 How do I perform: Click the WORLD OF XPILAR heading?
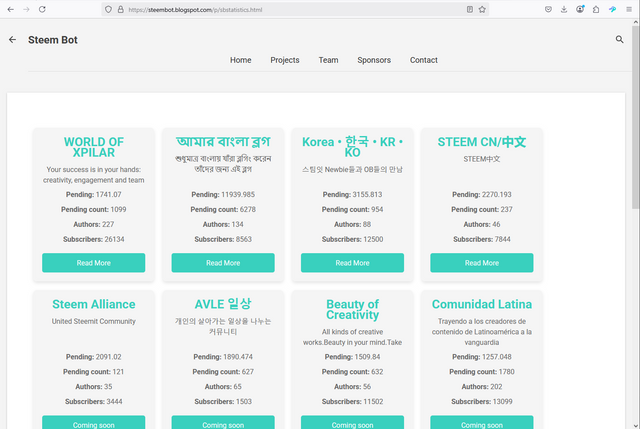click(93, 147)
